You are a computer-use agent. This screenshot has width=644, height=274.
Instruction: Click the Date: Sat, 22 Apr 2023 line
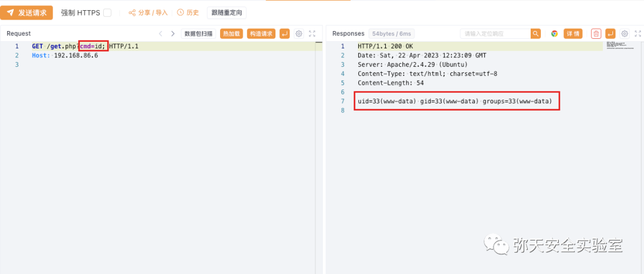[x=422, y=56]
